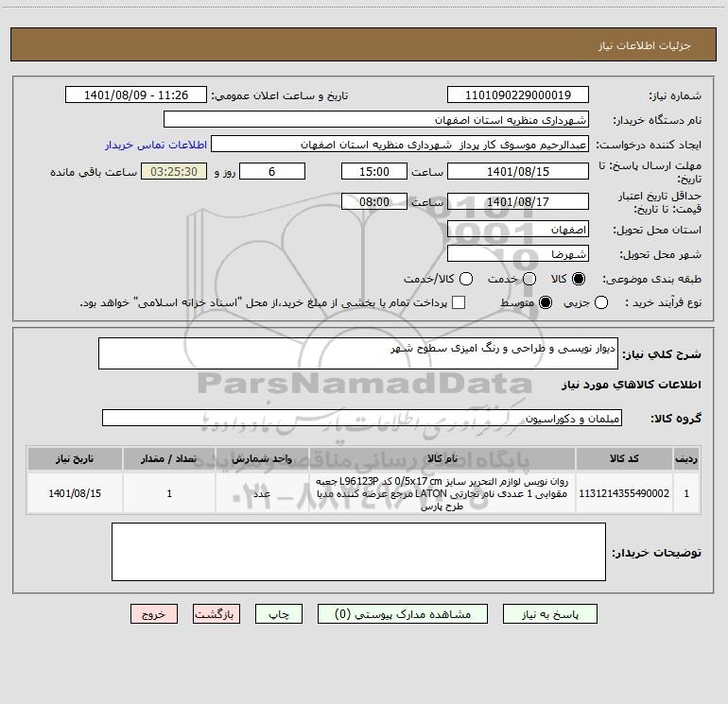Click the چاپ print button
The height and width of the screenshot is (704, 728).
279,614
